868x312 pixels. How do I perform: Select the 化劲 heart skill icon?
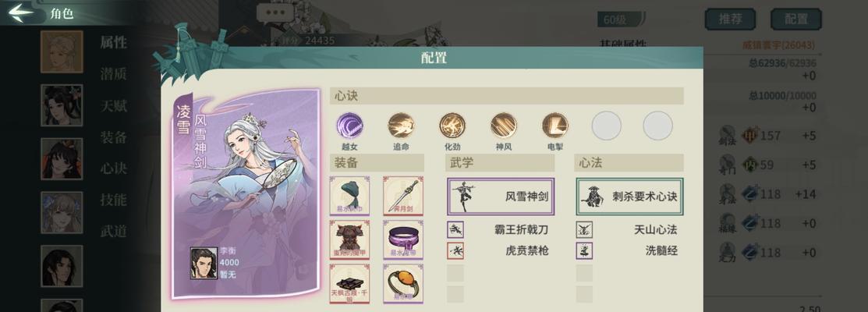click(452, 125)
